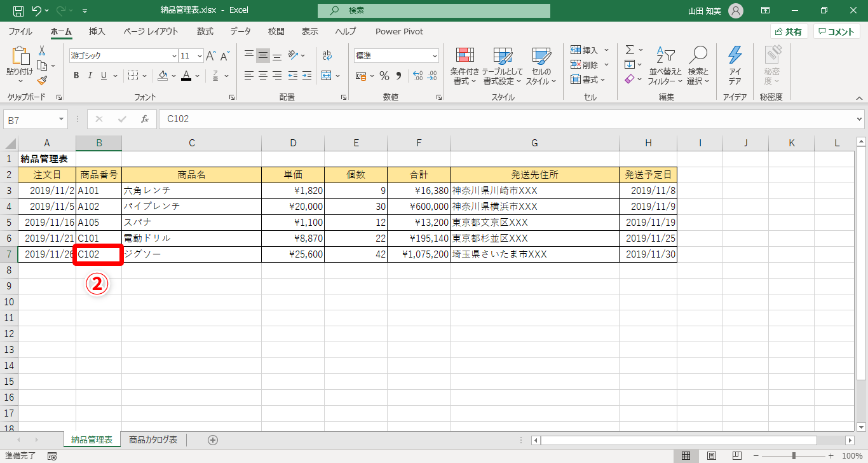Click the 貼り付け paste clipboard icon
Screen dimensions: 868x463
point(20,57)
